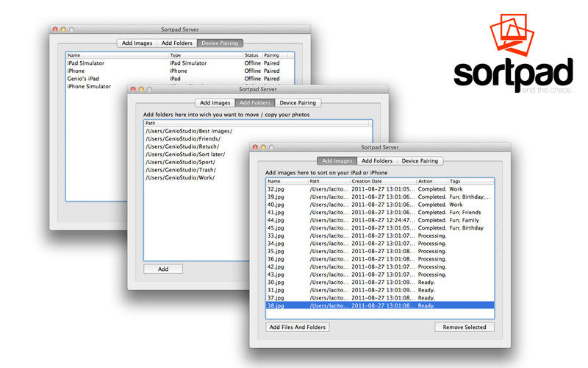Open Add Folders tab in front window
The height and width of the screenshot is (368, 588).
click(x=377, y=160)
